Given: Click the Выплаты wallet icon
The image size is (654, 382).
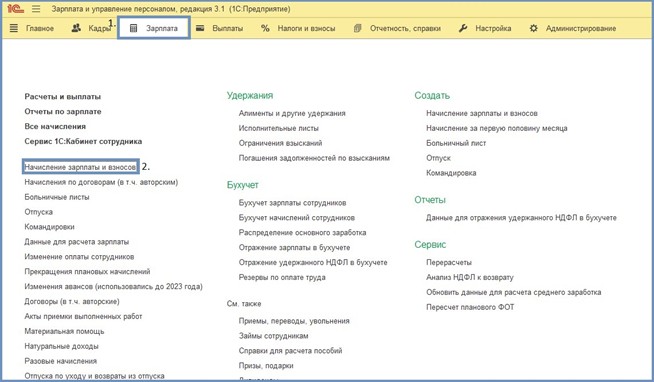Looking at the screenshot, I should (200, 28).
